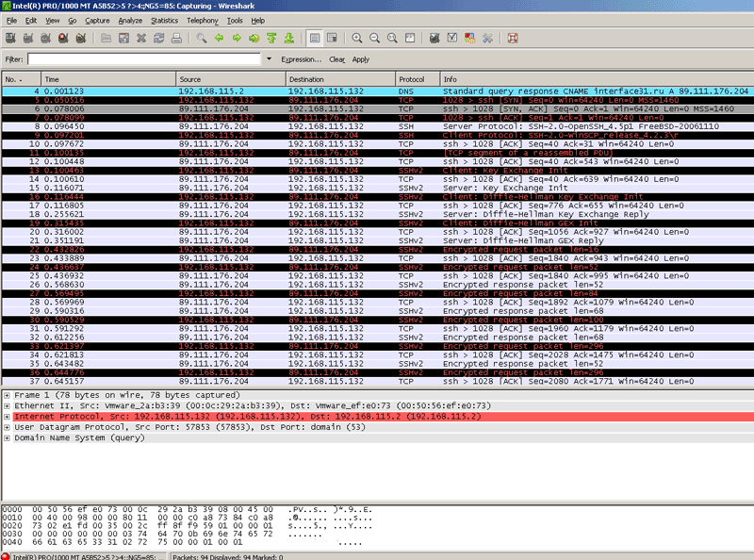Click the Preferences tools icon
Screen dimensions: 754x560
coord(487,39)
